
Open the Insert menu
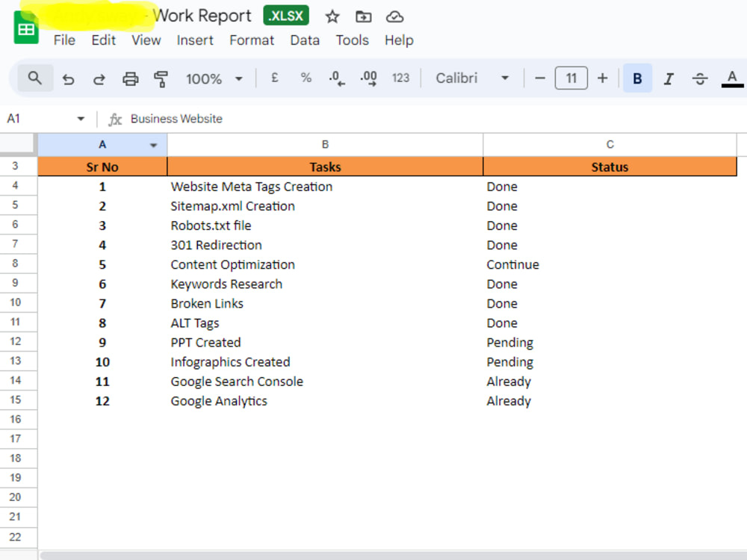click(195, 40)
